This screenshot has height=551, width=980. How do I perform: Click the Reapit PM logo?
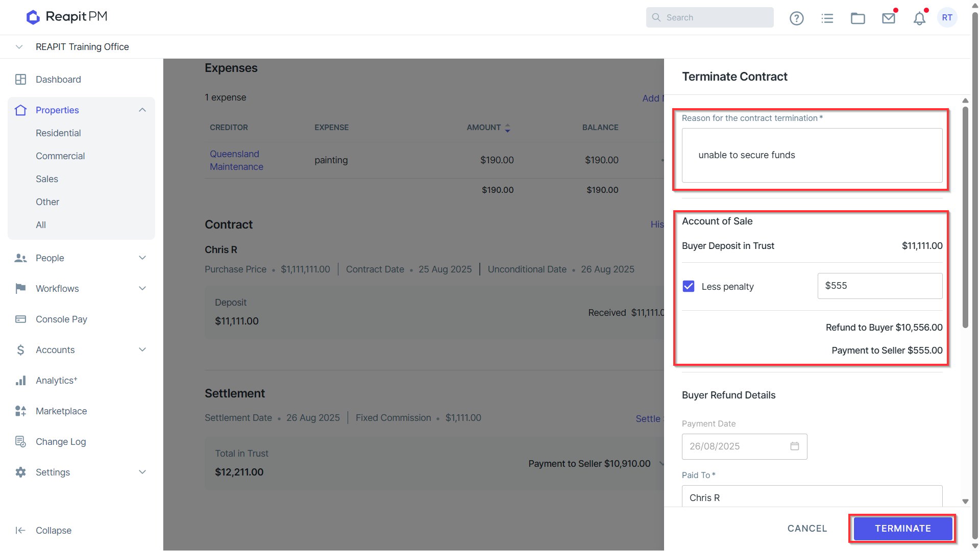click(x=67, y=17)
